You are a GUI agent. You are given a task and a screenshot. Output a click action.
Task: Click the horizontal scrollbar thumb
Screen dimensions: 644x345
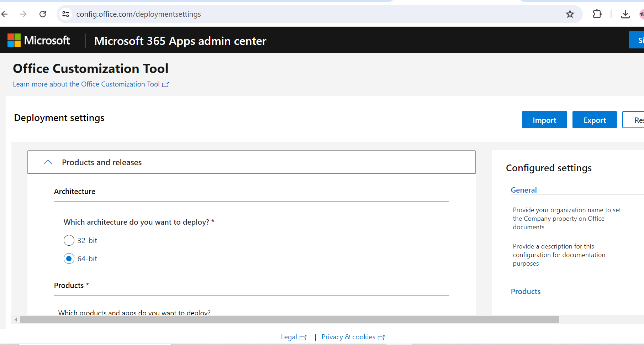pyautogui.click(x=289, y=320)
